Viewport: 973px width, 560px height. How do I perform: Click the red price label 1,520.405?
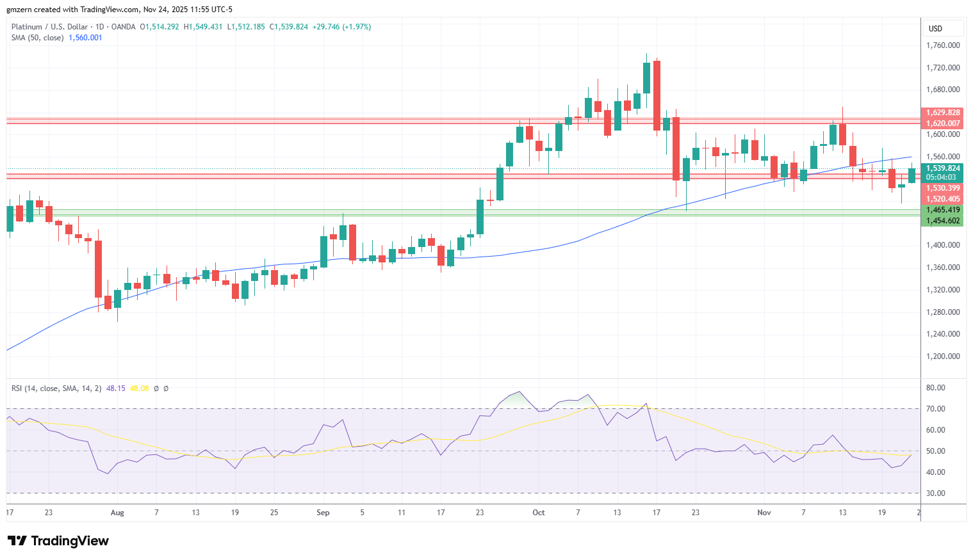(x=942, y=199)
